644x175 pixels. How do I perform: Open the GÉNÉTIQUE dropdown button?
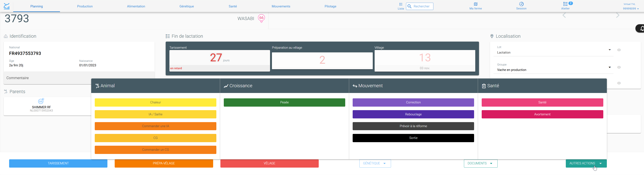click(x=375, y=164)
